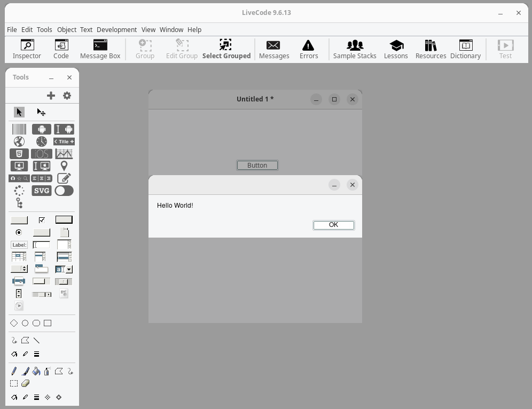Select the SVG icon widget
The image size is (532, 409).
(x=41, y=191)
